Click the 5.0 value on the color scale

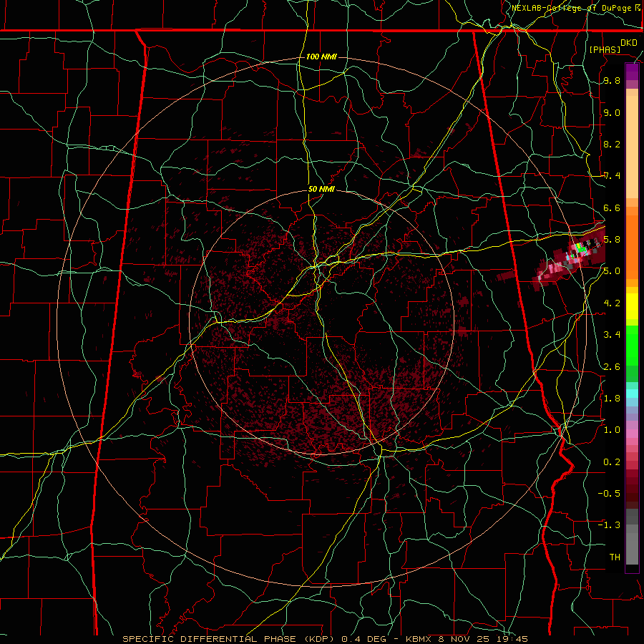tap(612, 271)
